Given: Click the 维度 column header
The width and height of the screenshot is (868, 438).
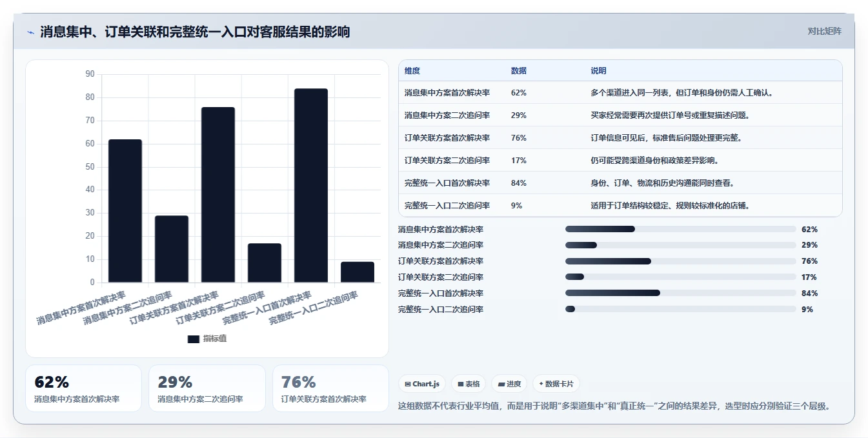Looking at the screenshot, I should pyautogui.click(x=412, y=71).
